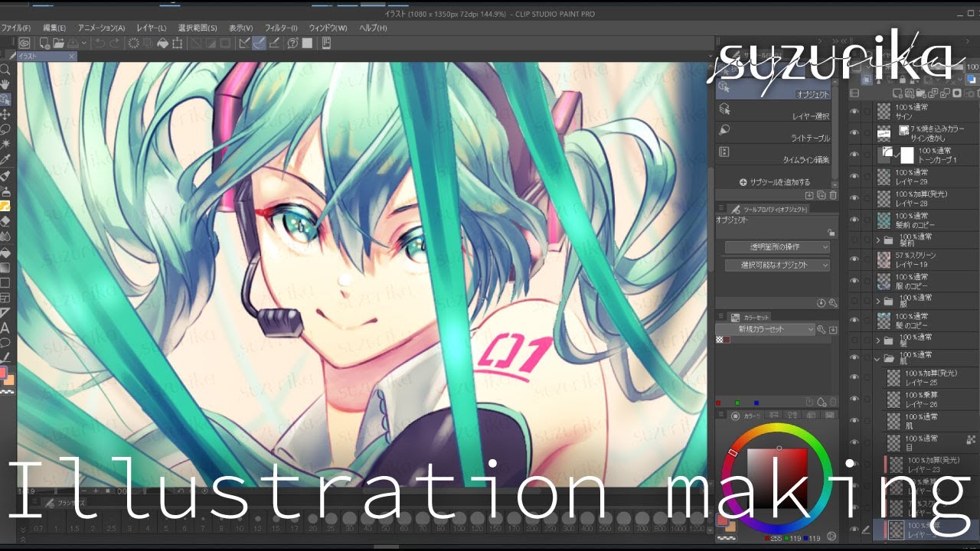The width and height of the screenshot is (980, 551).
Task: Open the 透明箇所の操作 dropdown
Action: pos(777,246)
